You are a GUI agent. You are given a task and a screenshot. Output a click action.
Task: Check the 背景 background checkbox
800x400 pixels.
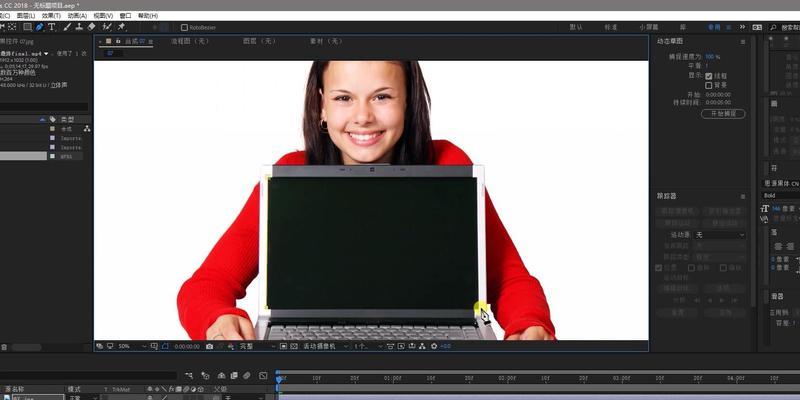pos(709,85)
